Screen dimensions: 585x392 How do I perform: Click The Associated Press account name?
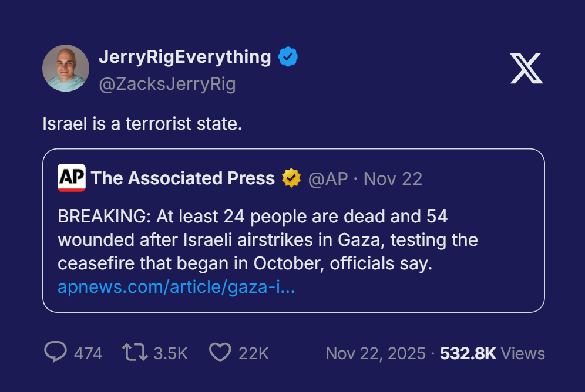coord(183,178)
